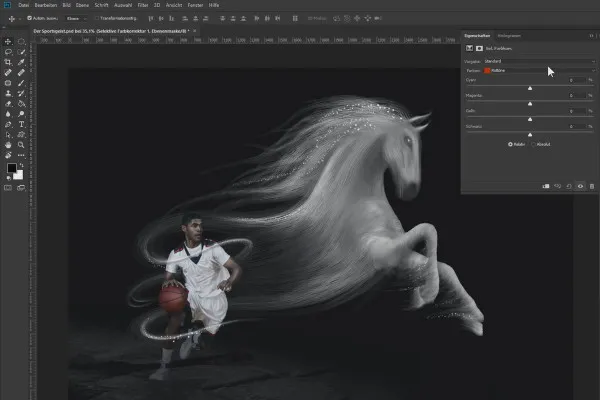600x400 pixels.
Task: Click the layer mask icon in Properties
Action: click(x=479, y=48)
